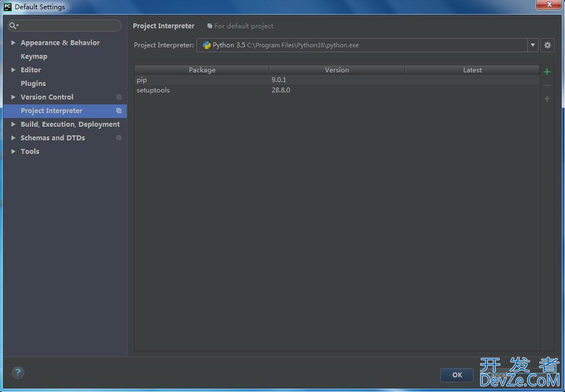Close the Default Settings dialog

(x=549, y=4)
